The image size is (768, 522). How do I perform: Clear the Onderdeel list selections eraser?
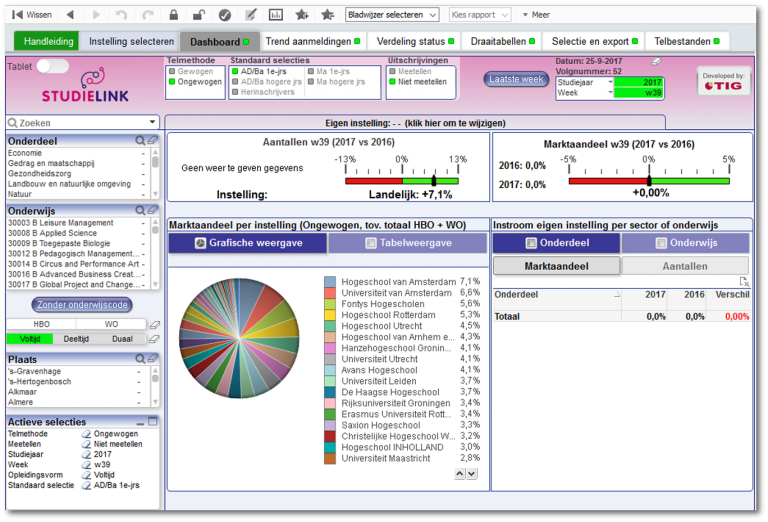[x=153, y=141]
